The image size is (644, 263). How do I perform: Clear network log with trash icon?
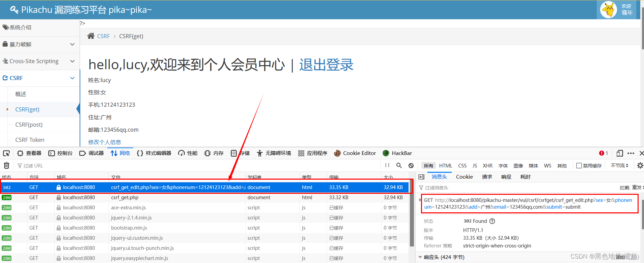click(x=6, y=165)
